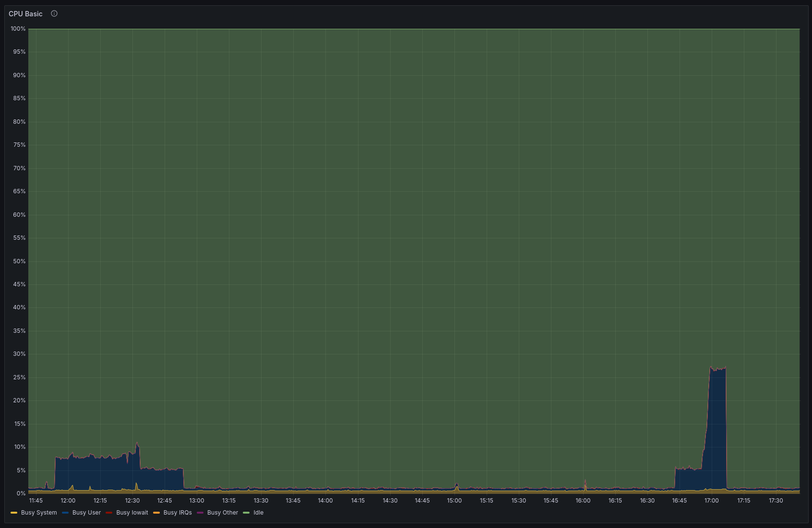Click the purple Busy Other legend color marker
The height and width of the screenshot is (528, 812).
point(200,513)
